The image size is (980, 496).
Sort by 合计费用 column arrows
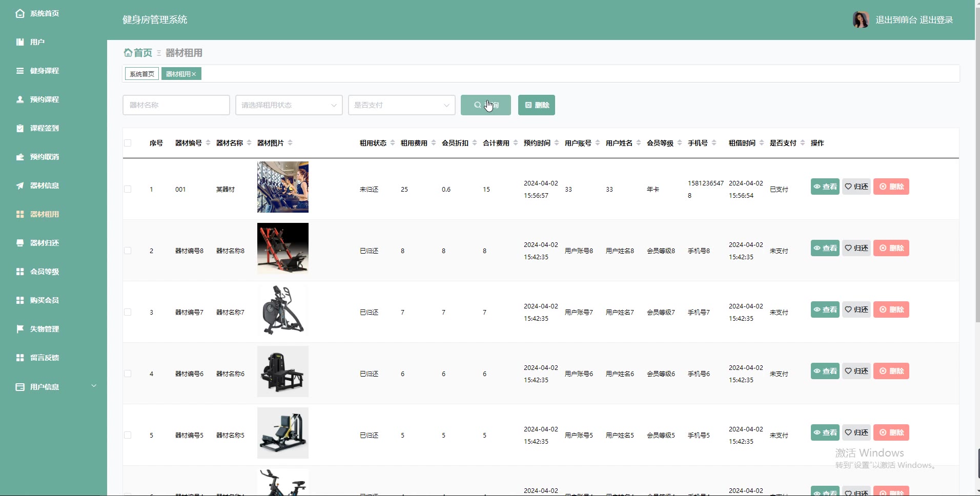[x=516, y=143]
